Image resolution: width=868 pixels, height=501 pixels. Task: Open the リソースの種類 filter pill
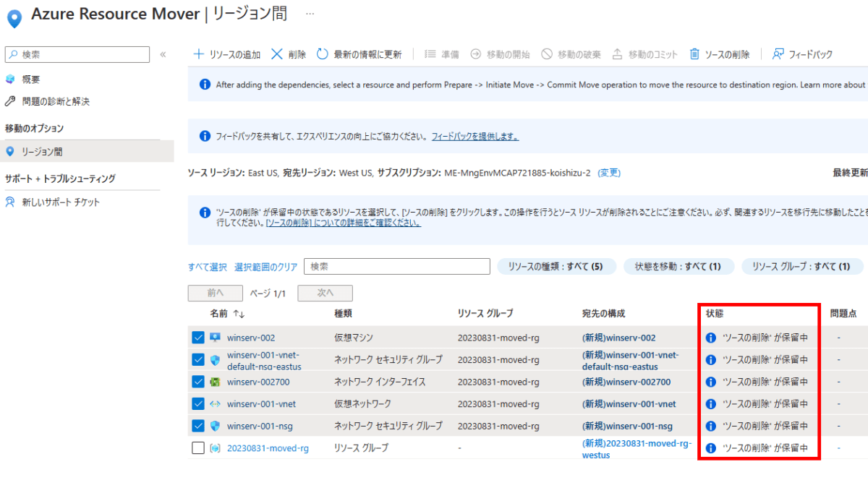point(556,267)
